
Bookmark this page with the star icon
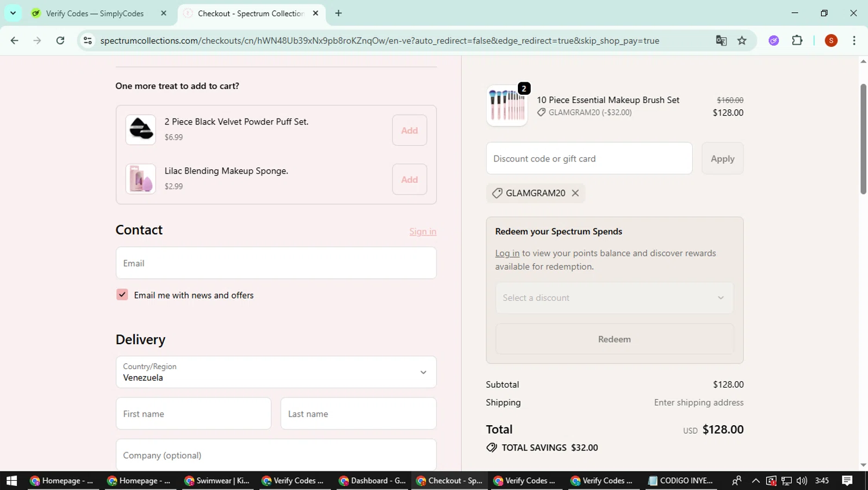[742, 40]
